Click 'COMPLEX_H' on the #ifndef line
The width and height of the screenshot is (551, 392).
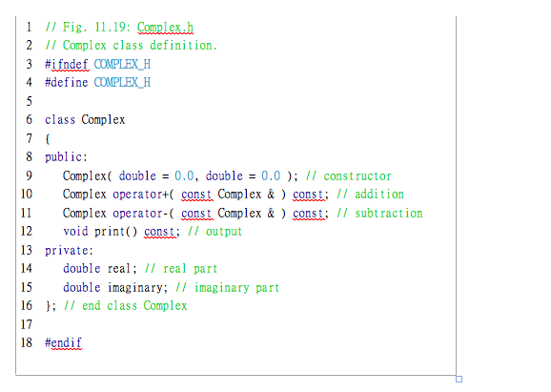point(122,64)
